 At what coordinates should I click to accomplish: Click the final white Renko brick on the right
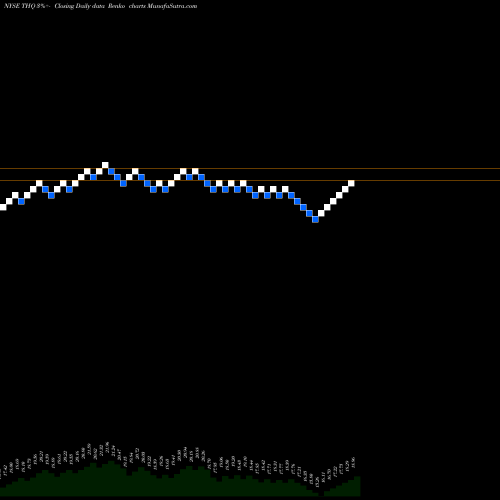[351, 183]
